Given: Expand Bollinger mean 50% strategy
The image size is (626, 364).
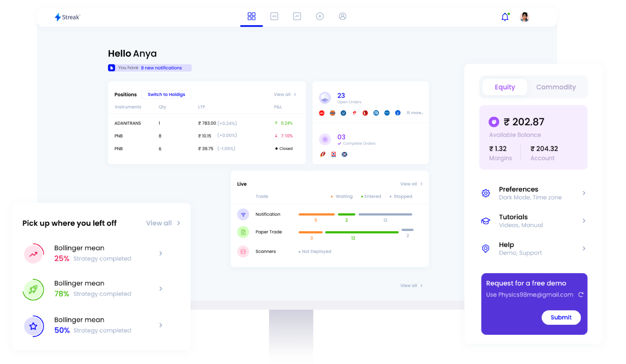Looking at the screenshot, I should 161,325.
